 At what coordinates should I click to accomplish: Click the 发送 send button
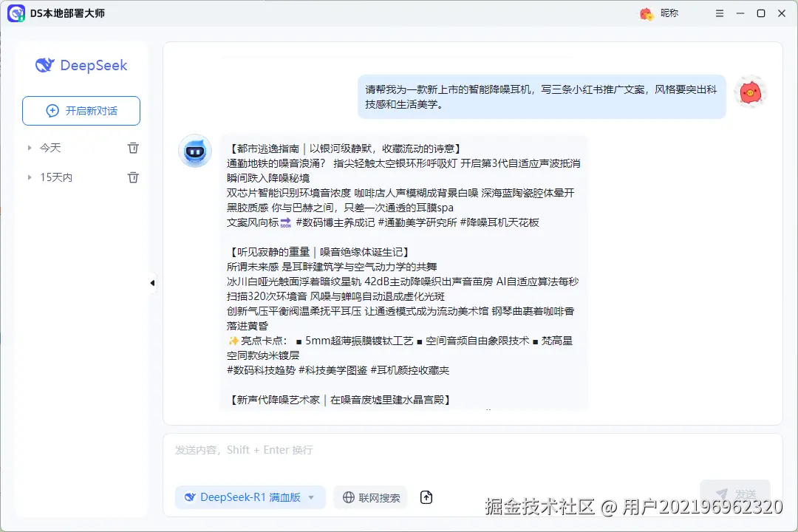[735, 493]
